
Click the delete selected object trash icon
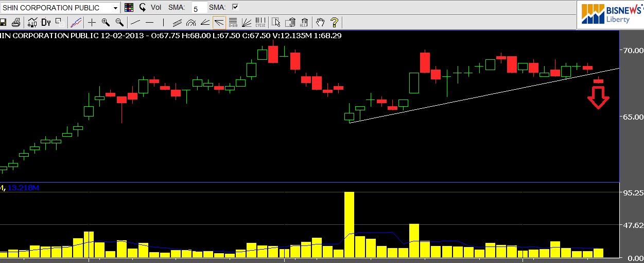290,22
